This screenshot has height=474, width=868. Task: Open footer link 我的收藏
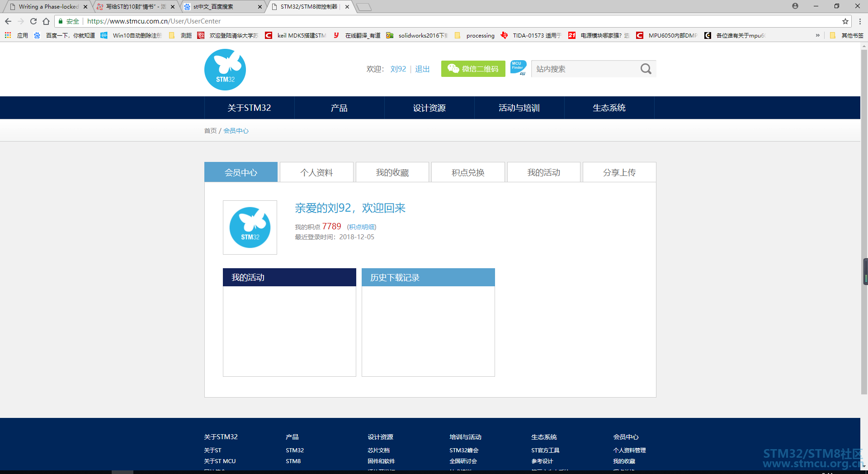(x=624, y=461)
